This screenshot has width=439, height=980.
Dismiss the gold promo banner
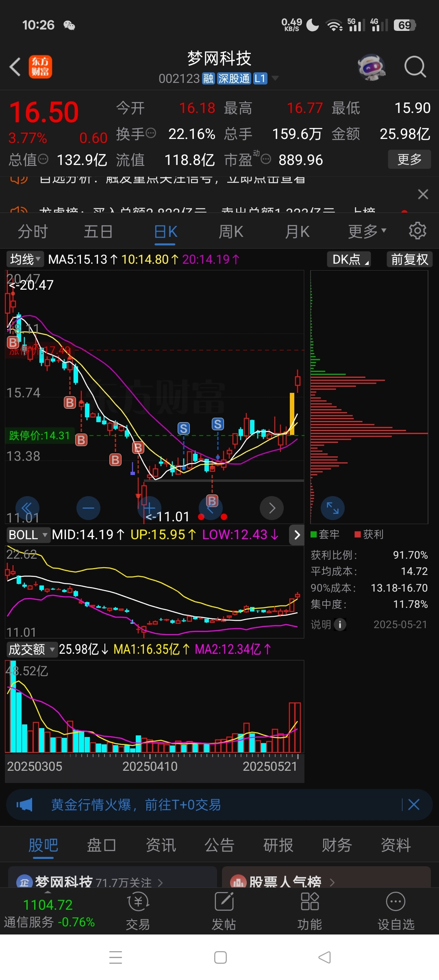coord(414,804)
